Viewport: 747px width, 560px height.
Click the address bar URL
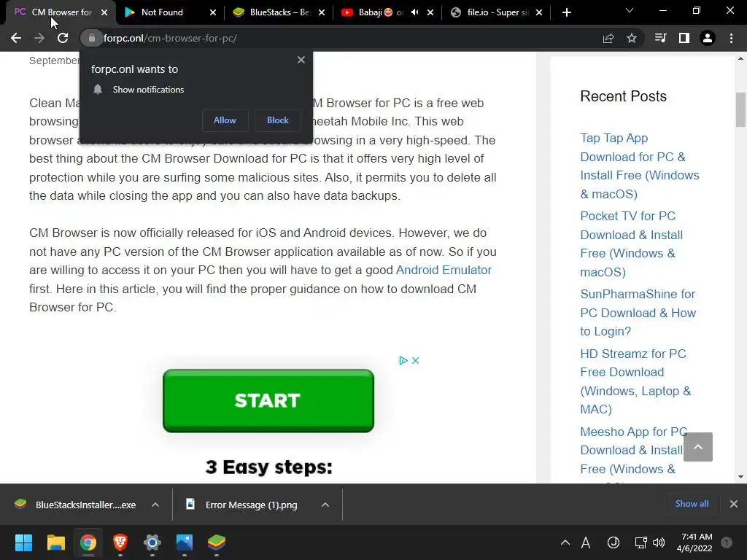point(170,38)
